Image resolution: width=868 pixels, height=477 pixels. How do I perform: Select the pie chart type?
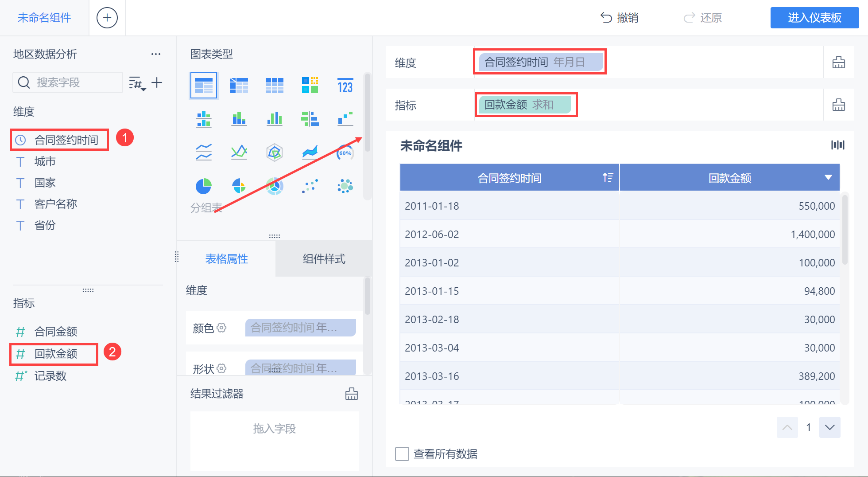coord(204,186)
